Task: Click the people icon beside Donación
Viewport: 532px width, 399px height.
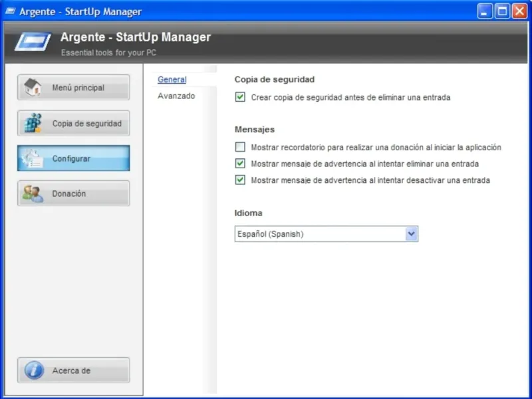Action: click(33, 194)
